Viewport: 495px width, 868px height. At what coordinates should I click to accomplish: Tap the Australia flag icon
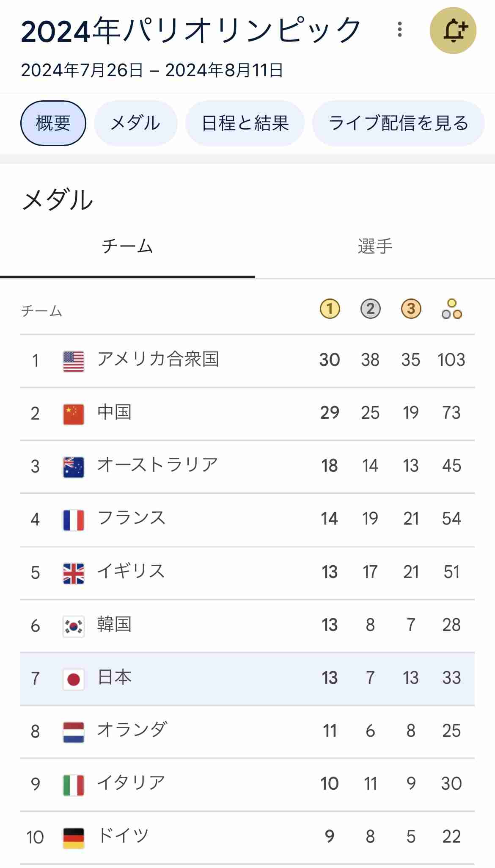coord(74,467)
